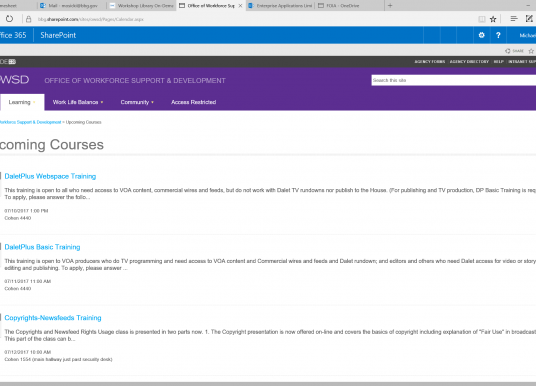Open the Access Restricted tab
The width and height of the screenshot is (536, 386).
tap(193, 102)
